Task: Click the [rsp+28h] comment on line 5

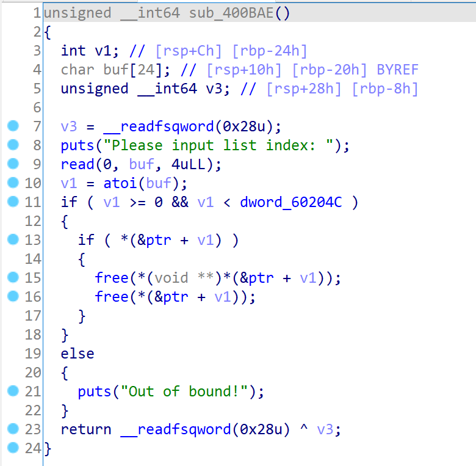Action: pyautogui.click(x=304, y=89)
